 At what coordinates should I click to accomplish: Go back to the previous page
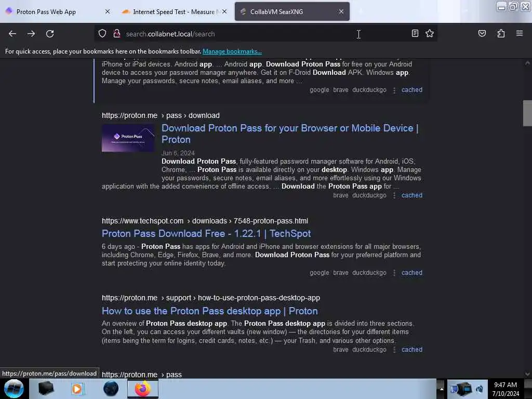pos(12,34)
